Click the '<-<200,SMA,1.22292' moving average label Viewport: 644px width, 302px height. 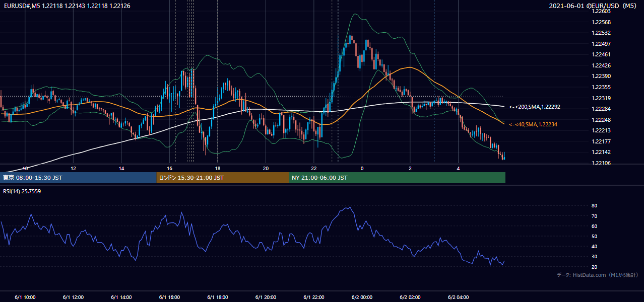click(x=534, y=107)
